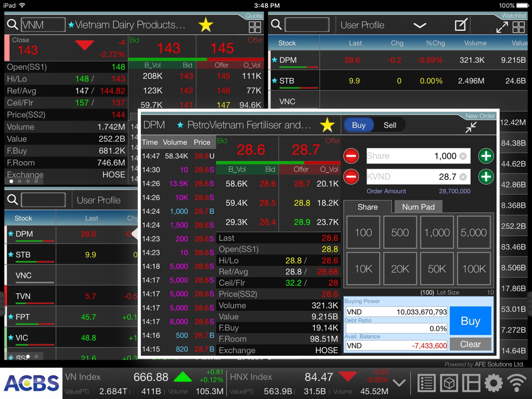Tap the search icon in Watchlist panel
The height and width of the screenshot is (399, 532).
point(276,24)
